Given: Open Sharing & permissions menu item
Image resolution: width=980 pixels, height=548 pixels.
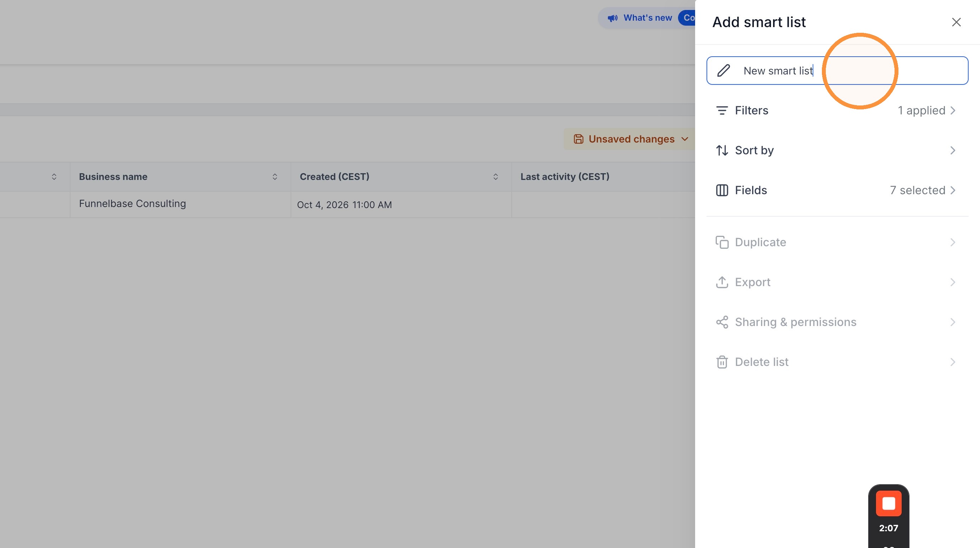Looking at the screenshot, I should point(837,322).
